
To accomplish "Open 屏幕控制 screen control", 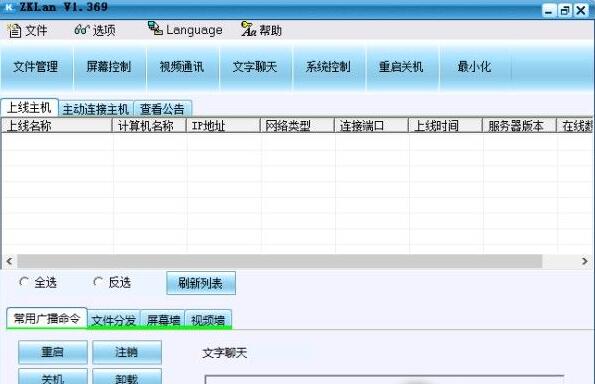I will point(109,67).
